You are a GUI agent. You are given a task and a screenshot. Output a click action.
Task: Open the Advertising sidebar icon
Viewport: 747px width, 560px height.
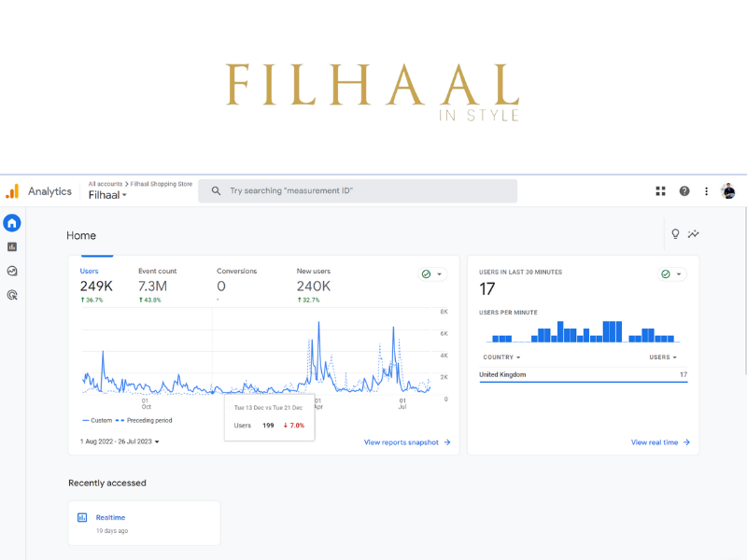click(12, 295)
